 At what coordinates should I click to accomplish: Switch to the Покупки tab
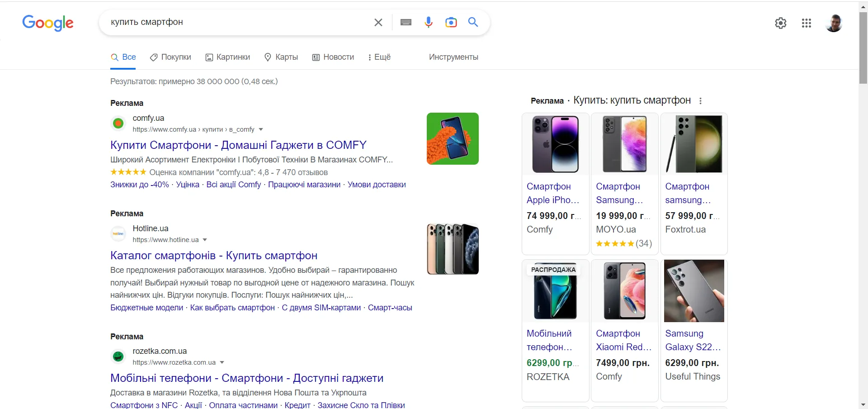coord(170,57)
